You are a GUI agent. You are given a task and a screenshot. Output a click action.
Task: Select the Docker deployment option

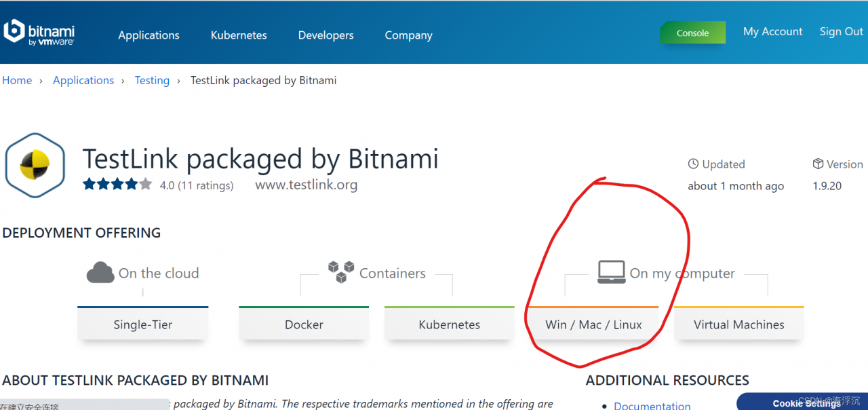click(x=304, y=324)
